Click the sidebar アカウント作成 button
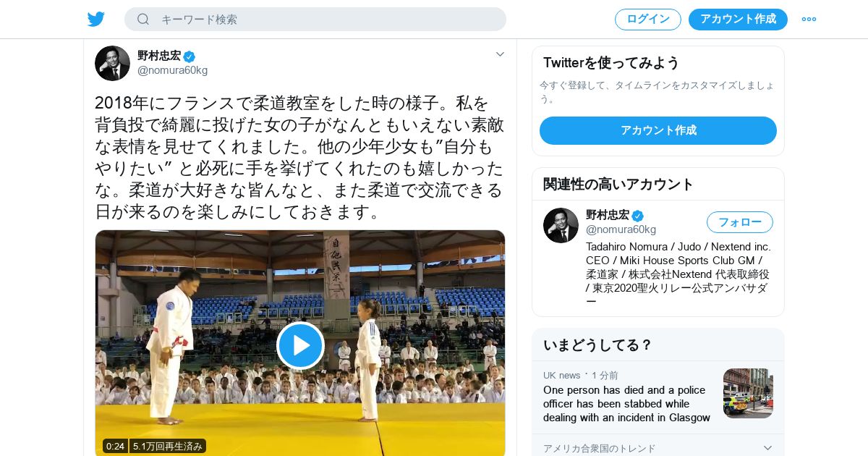868x456 pixels. pyautogui.click(x=658, y=130)
